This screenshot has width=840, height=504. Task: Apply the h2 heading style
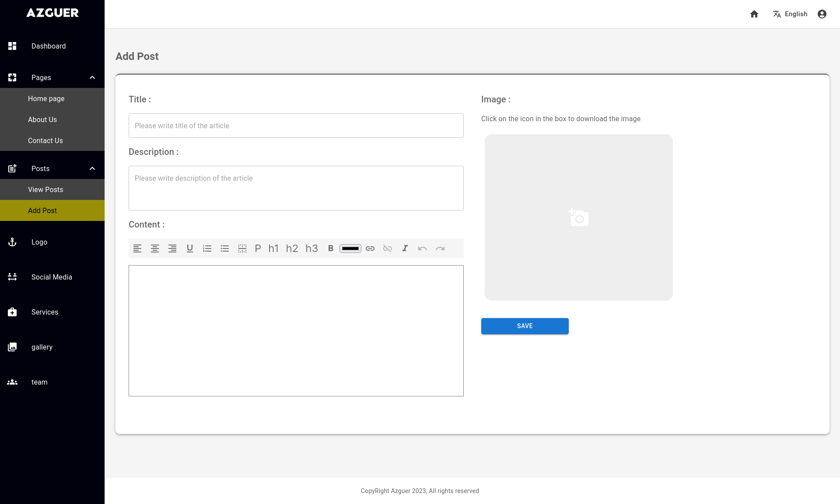(292, 248)
